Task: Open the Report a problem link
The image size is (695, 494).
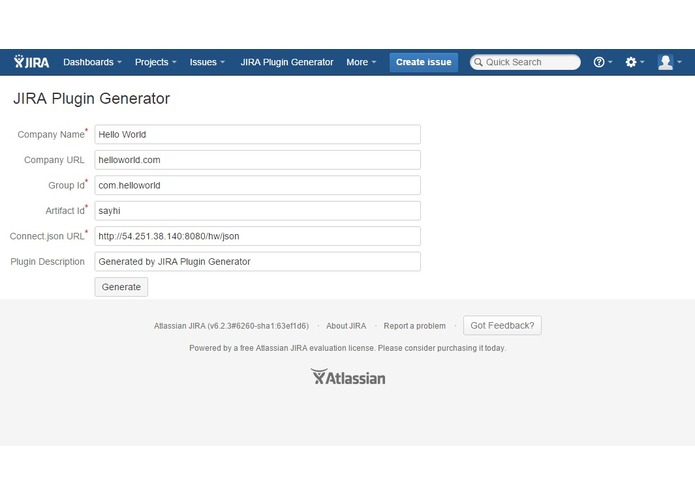Action: (x=414, y=326)
